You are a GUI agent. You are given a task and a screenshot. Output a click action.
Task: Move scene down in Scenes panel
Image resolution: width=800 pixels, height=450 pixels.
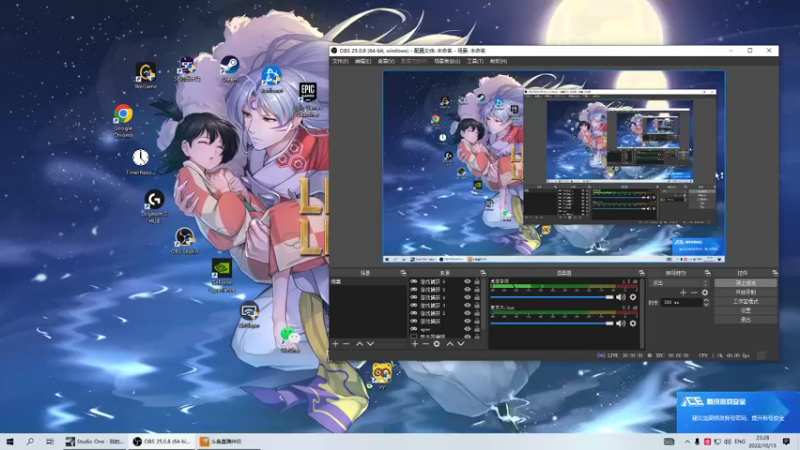pos(370,344)
